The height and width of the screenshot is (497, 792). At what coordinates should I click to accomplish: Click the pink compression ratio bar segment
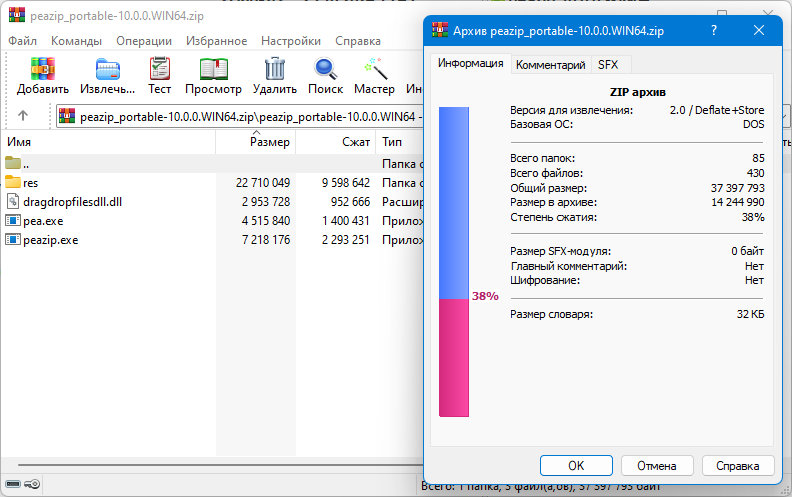[454, 358]
